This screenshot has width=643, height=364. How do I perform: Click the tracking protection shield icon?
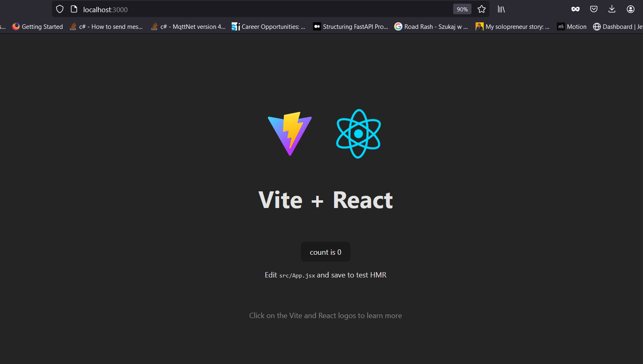pyautogui.click(x=60, y=9)
